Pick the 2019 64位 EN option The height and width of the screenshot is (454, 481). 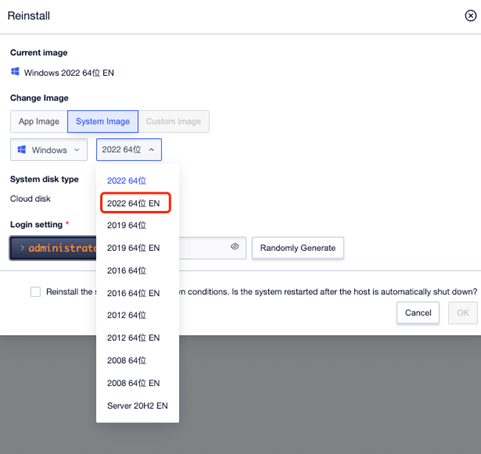(133, 248)
